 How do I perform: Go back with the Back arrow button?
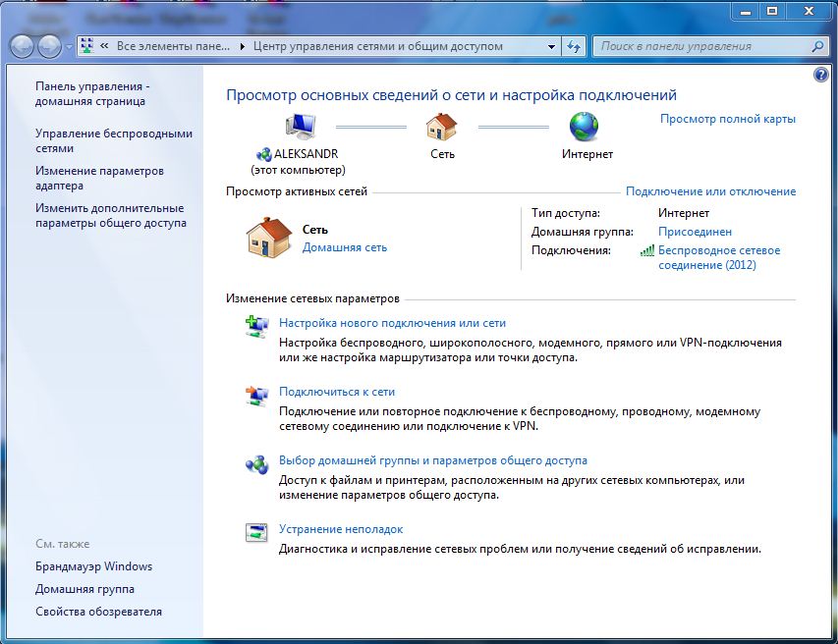pos(22,46)
